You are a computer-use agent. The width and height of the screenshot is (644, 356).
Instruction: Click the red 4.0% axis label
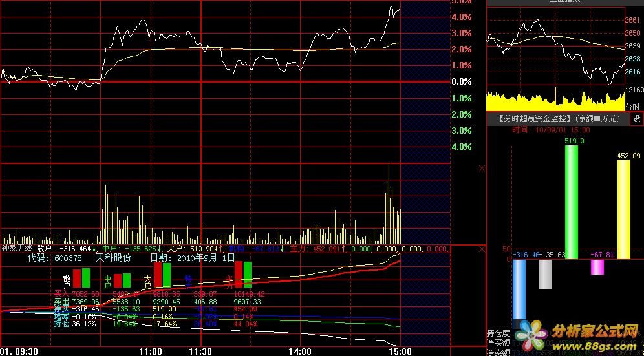[x=462, y=17]
